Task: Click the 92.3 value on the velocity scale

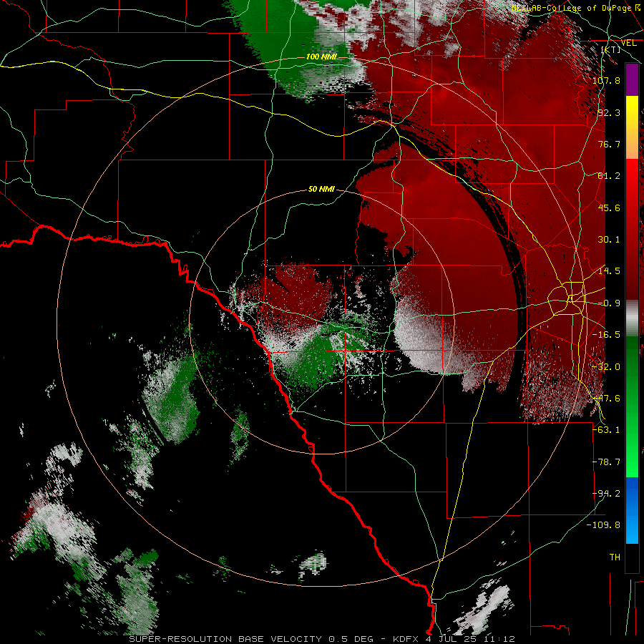Action: pyautogui.click(x=609, y=112)
